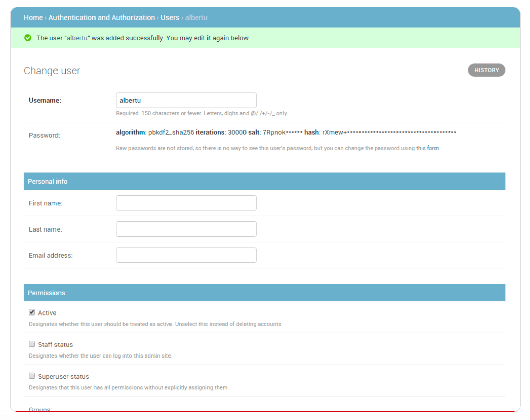
Task: Open the History button
Action: (486, 70)
